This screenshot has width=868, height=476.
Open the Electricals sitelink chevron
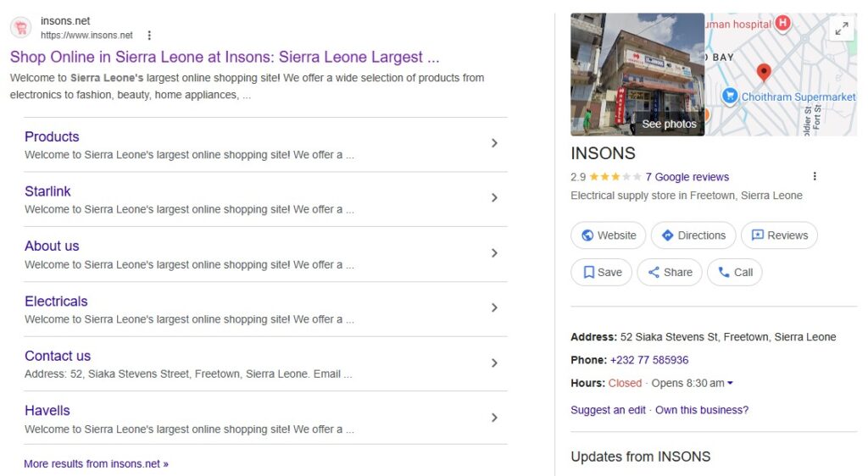coord(494,308)
